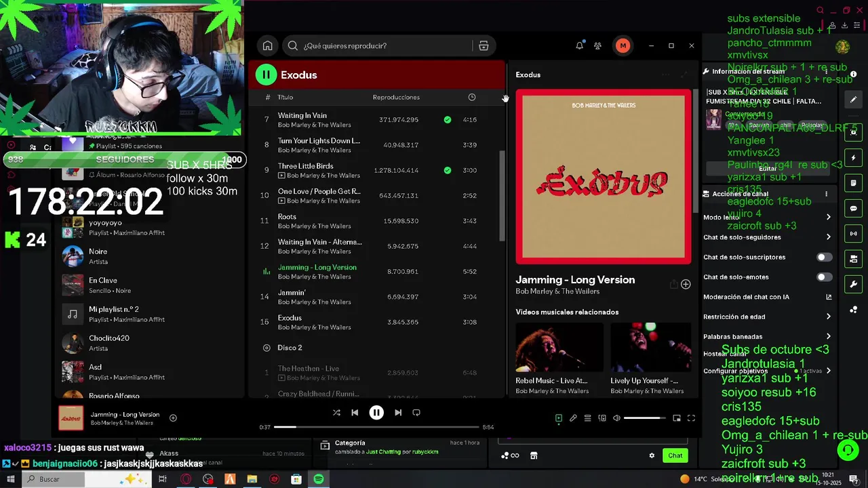The image size is (868, 488).
Task: Select track 15 Exodus
Action: click(x=376, y=323)
